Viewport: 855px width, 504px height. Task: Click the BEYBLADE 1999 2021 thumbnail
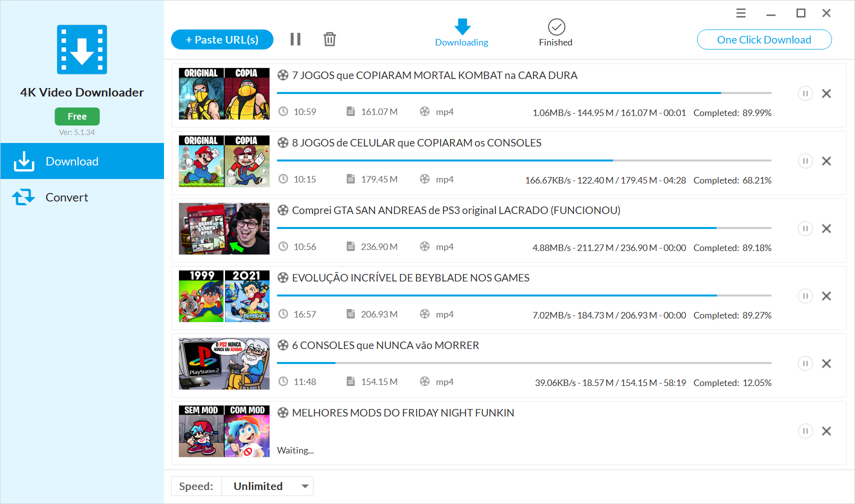click(224, 296)
